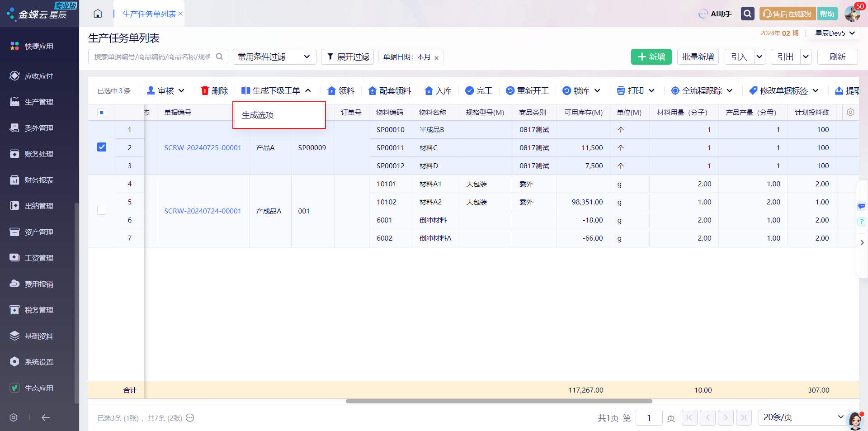Remove 单据日期：本月 filter tag
This screenshot has height=431, width=868.
click(436, 57)
